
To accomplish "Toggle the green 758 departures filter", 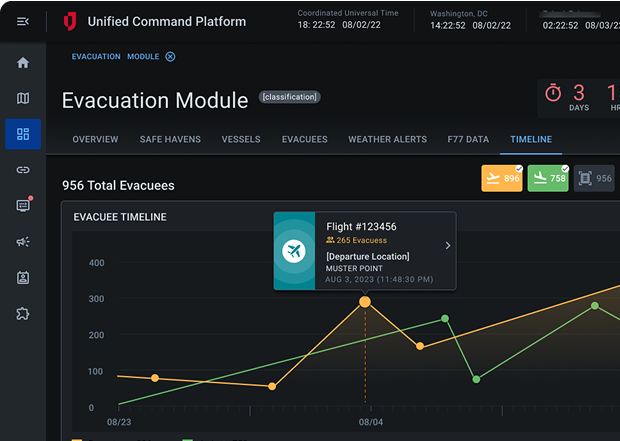I will [547, 179].
